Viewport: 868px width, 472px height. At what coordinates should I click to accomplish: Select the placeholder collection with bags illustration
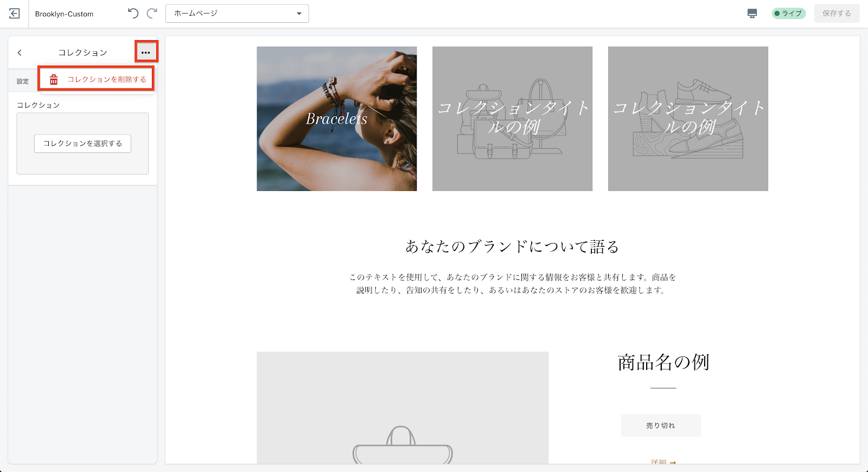[x=512, y=119]
